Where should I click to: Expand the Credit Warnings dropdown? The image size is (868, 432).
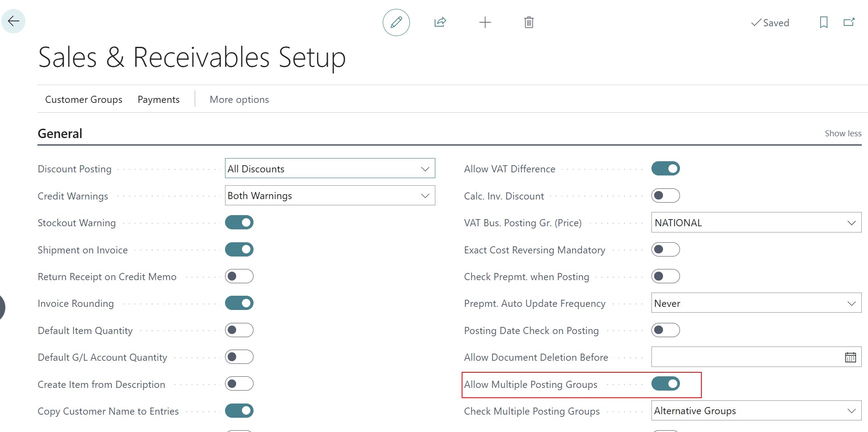tap(330, 196)
